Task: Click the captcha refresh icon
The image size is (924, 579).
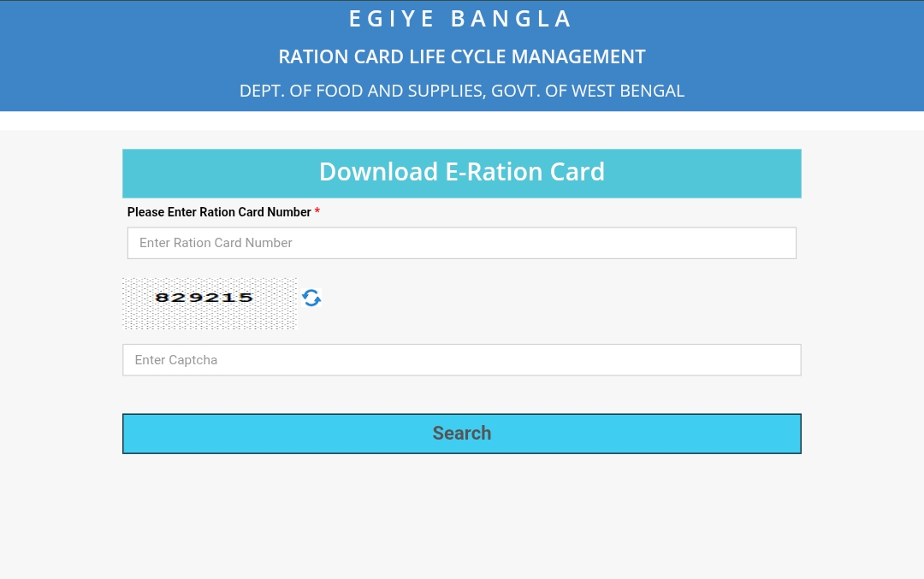Action: [311, 298]
